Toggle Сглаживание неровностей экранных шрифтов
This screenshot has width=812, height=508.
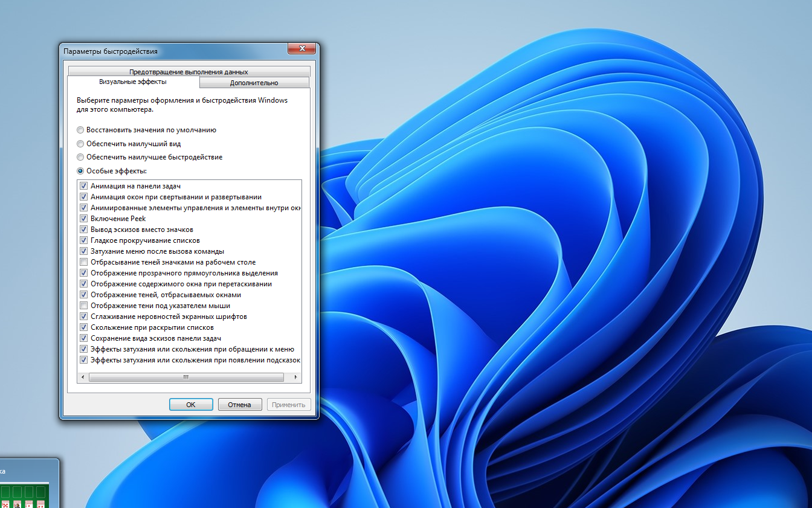pos(83,317)
